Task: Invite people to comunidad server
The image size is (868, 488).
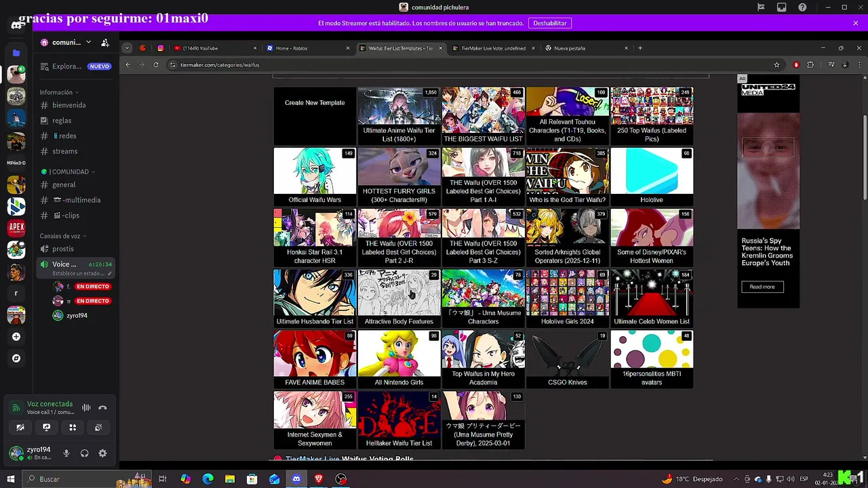Action: coord(105,43)
